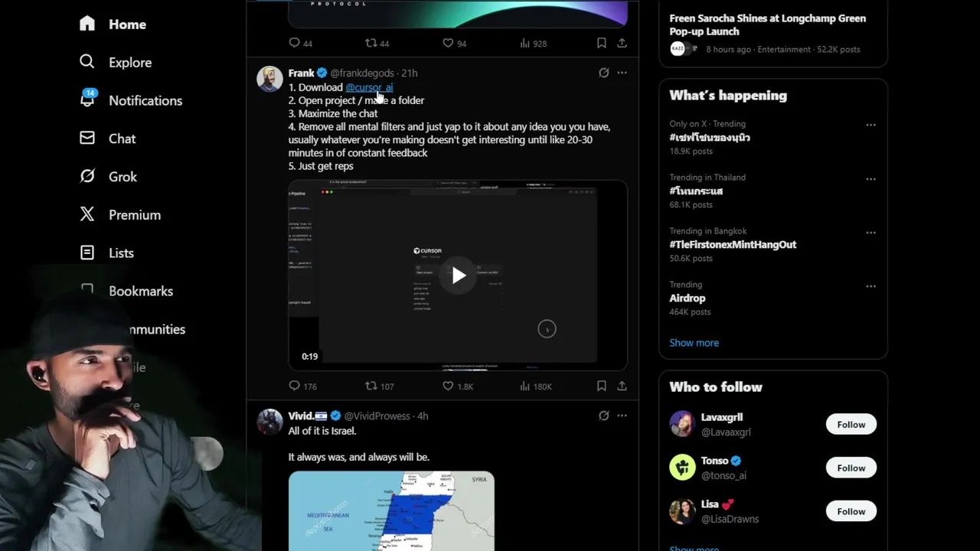Open the Israel map image in Vivid's post
Screen dimensions: 980x551
(391, 510)
